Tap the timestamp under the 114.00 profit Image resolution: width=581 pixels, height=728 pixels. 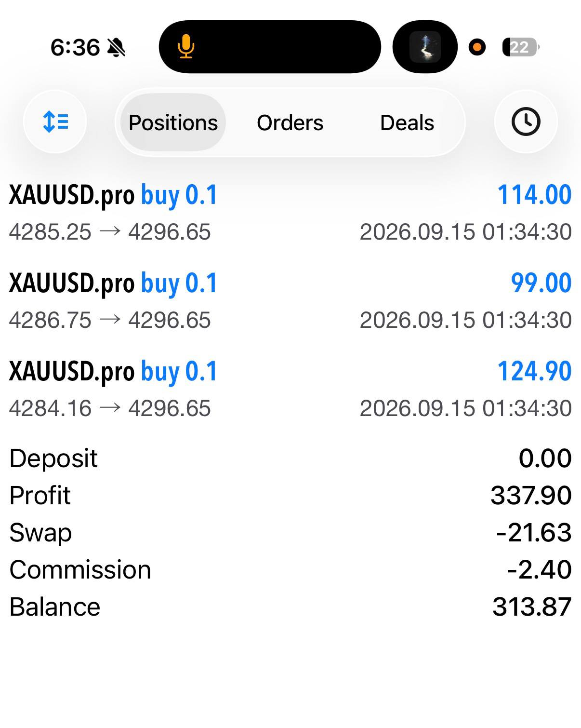pyautogui.click(x=466, y=232)
